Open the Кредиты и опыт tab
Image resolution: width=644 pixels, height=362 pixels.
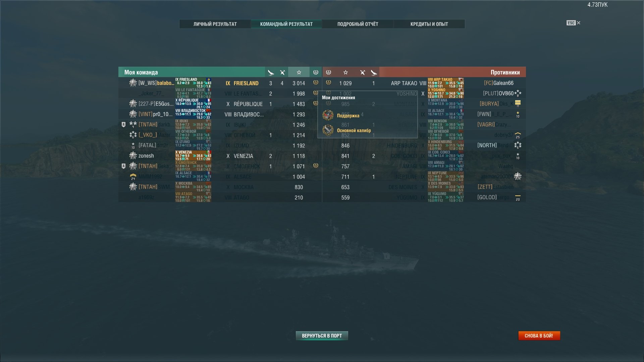(429, 24)
